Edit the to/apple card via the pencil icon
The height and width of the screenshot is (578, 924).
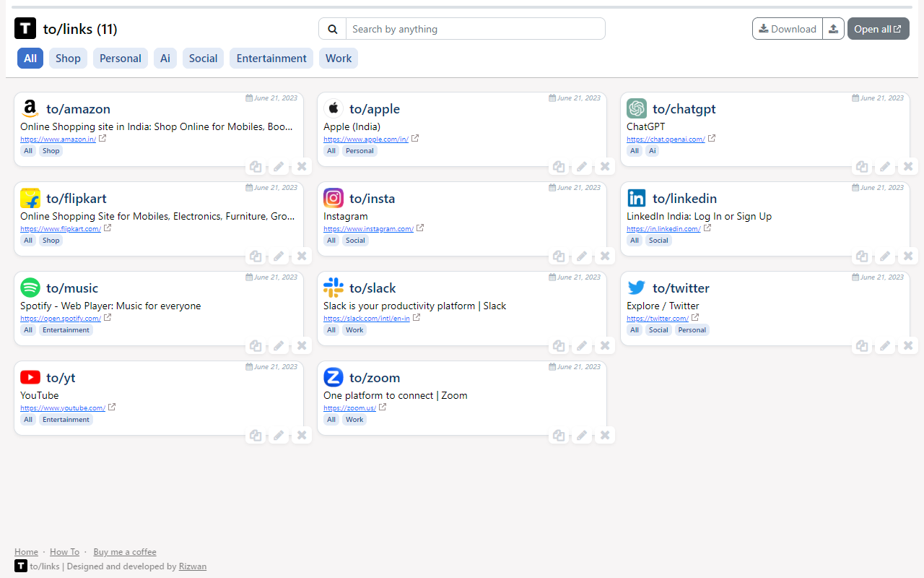582,167
